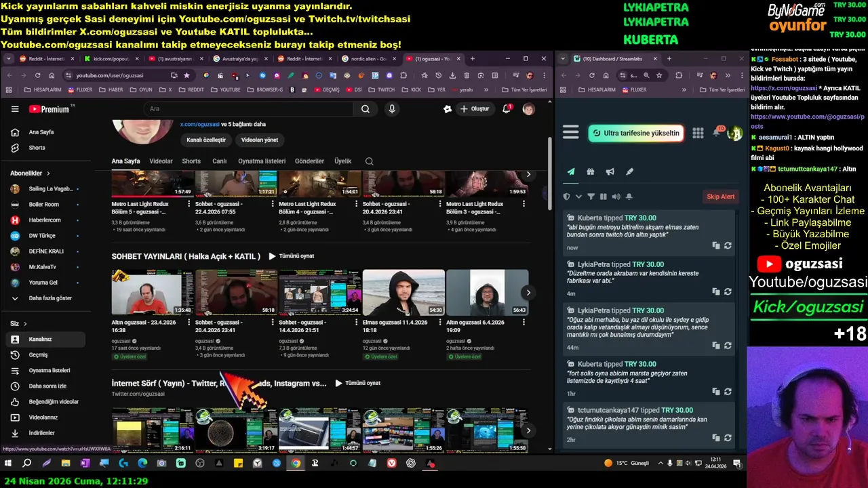Image resolution: width=868 pixels, height=488 pixels.
Task: Open the funnel filter for Streamlabs events
Action: point(591,197)
